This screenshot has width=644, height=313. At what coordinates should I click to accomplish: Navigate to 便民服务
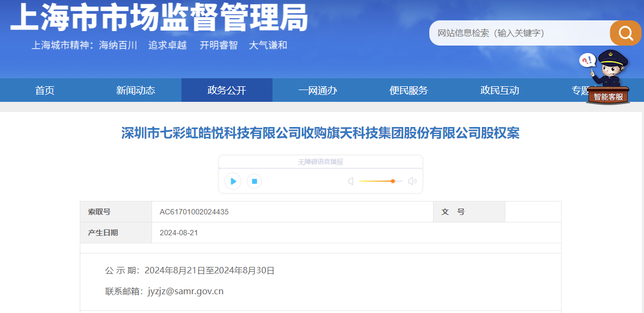tap(408, 91)
